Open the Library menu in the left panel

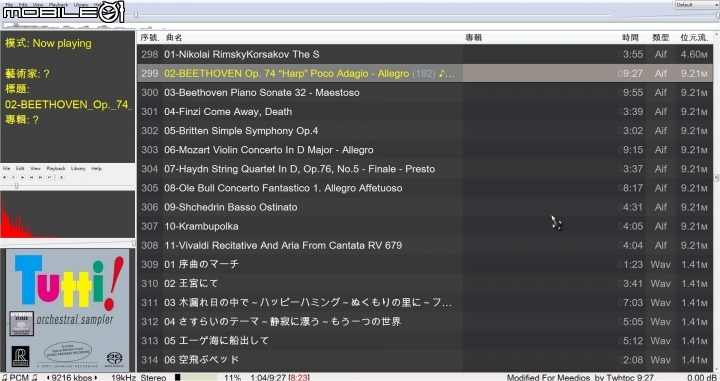[78, 168]
